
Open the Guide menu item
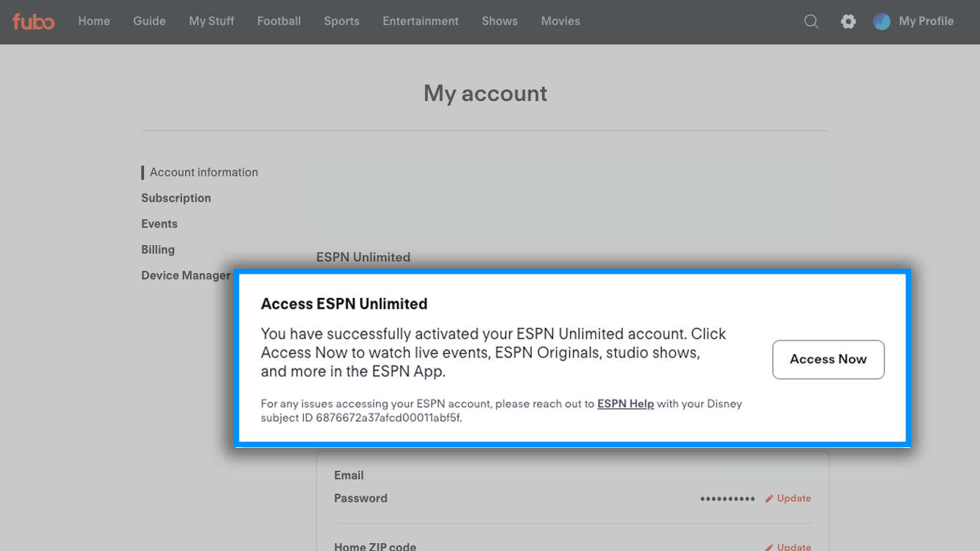click(149, 21)
